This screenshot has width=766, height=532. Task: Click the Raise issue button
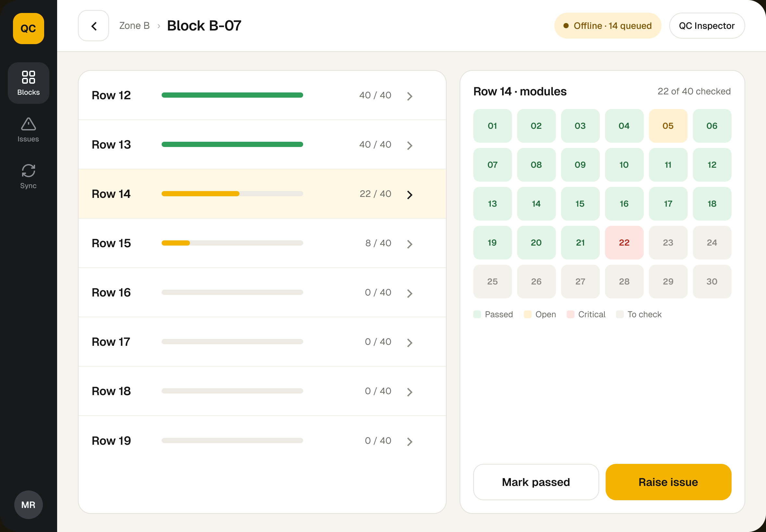[668, 482]
